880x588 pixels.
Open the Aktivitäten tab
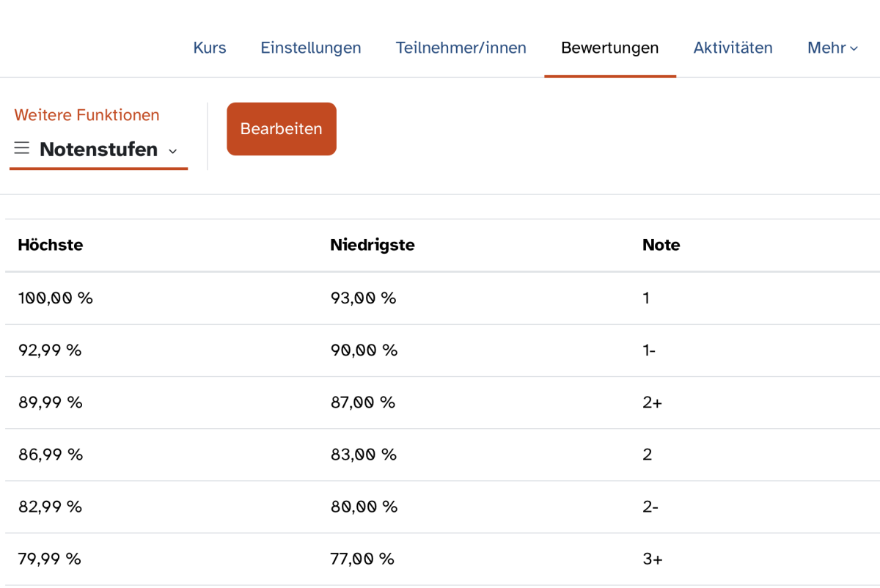(733, 48)
